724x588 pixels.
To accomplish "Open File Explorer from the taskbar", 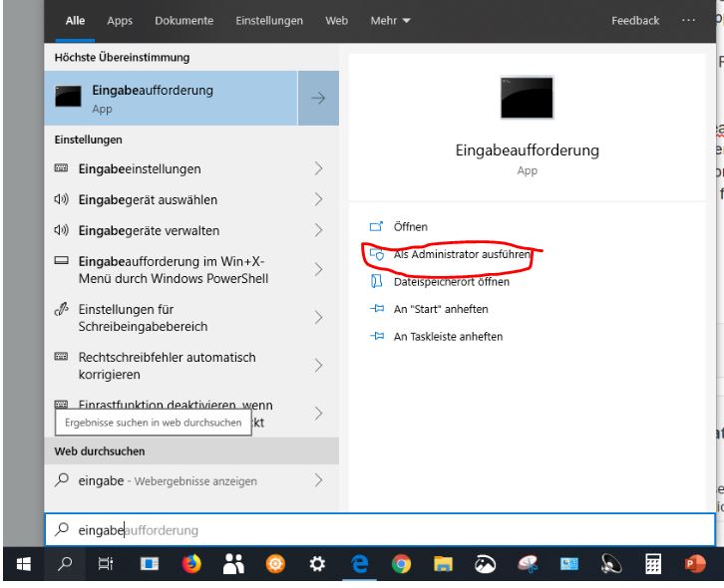I will [443, 563].
